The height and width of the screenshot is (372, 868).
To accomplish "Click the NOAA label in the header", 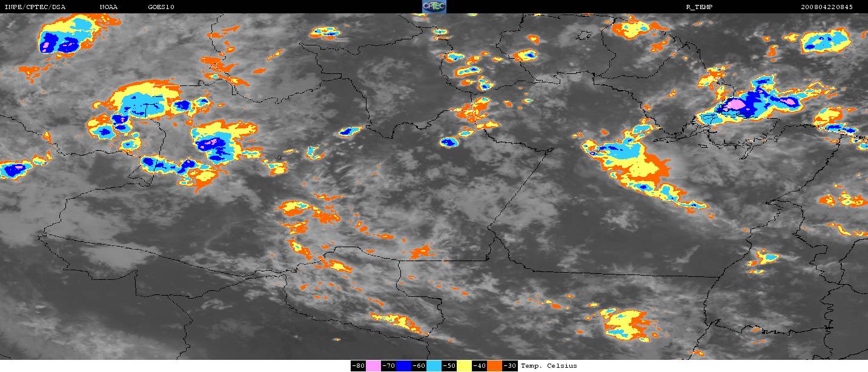I will click(108, 7).
